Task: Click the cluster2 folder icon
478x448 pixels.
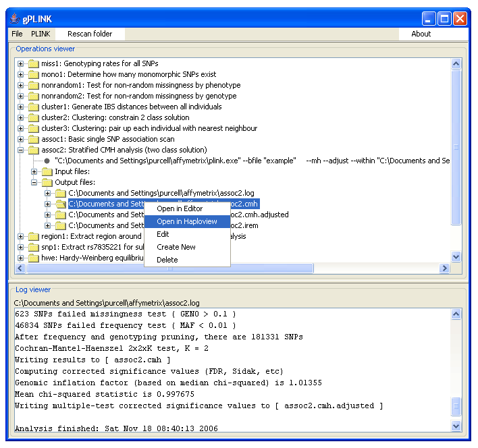Action: 34,117
